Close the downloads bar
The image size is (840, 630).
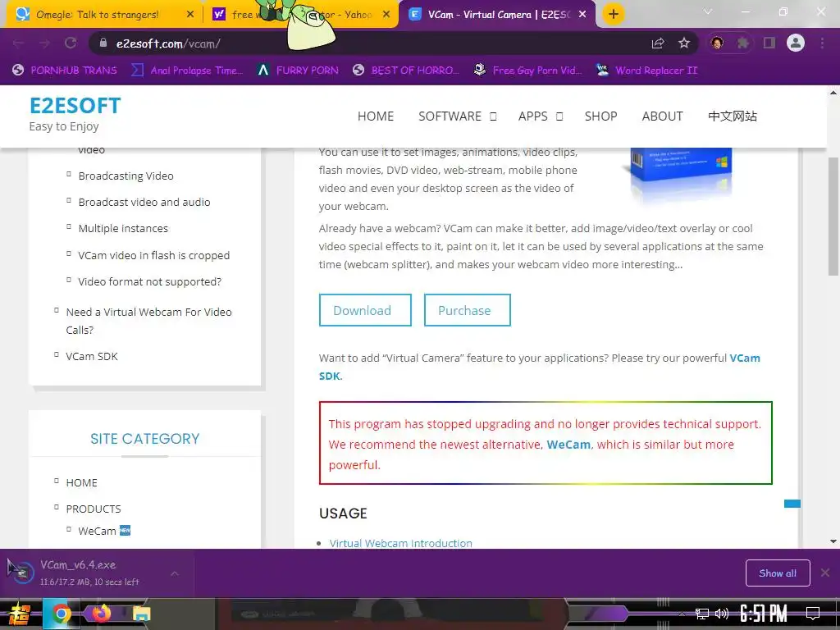[x=825, y=573]
